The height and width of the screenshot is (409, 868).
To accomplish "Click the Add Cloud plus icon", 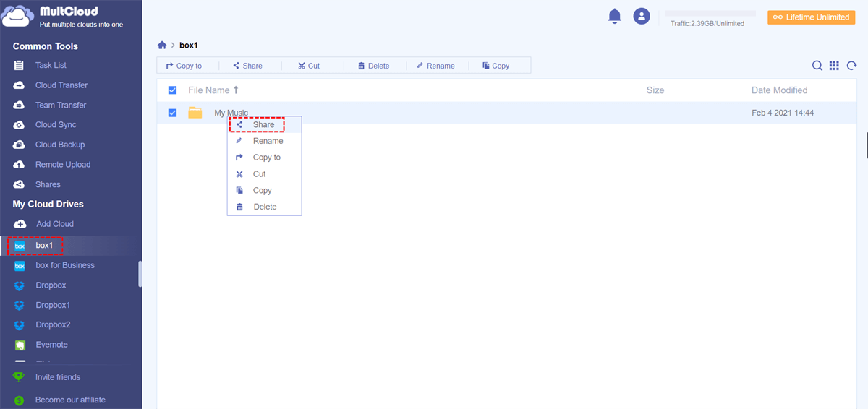I will pyautogui.click(x=20, y=224).
